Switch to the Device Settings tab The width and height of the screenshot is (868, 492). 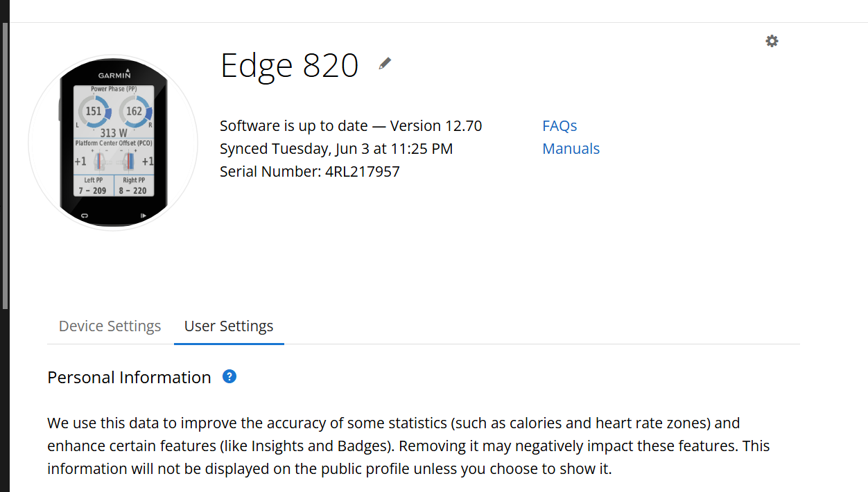[x=110, y=326]
